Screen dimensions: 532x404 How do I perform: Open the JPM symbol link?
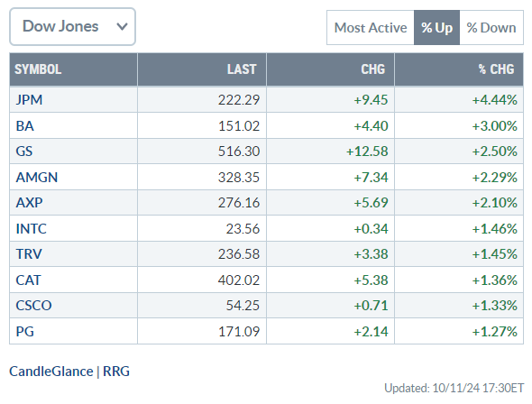[29, 100]
